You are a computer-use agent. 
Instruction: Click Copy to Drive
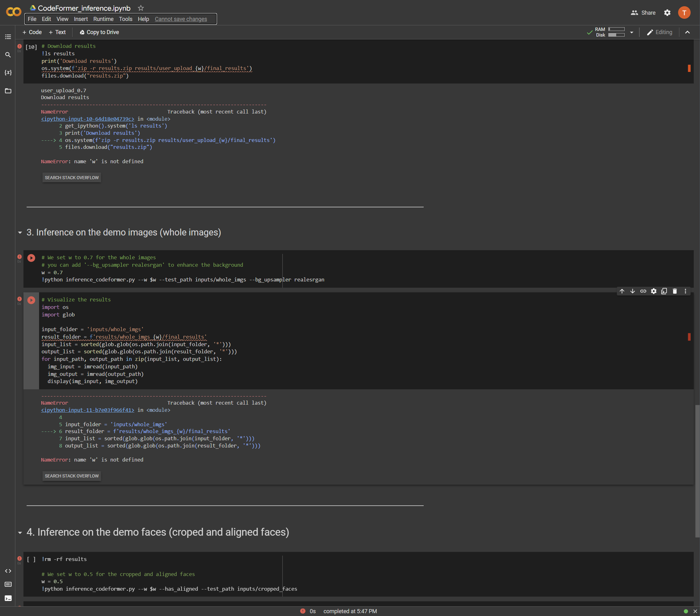pos(99,32)
